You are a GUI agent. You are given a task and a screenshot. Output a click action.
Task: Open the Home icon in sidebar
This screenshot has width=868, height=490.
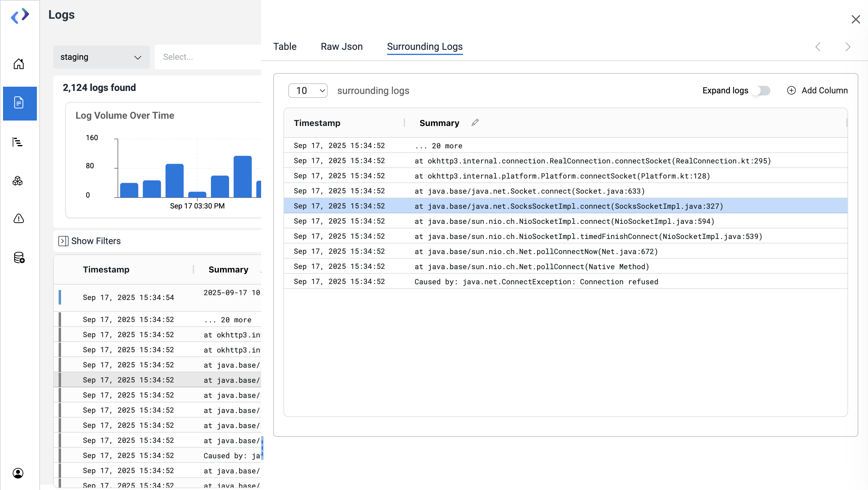coord(18,64)
